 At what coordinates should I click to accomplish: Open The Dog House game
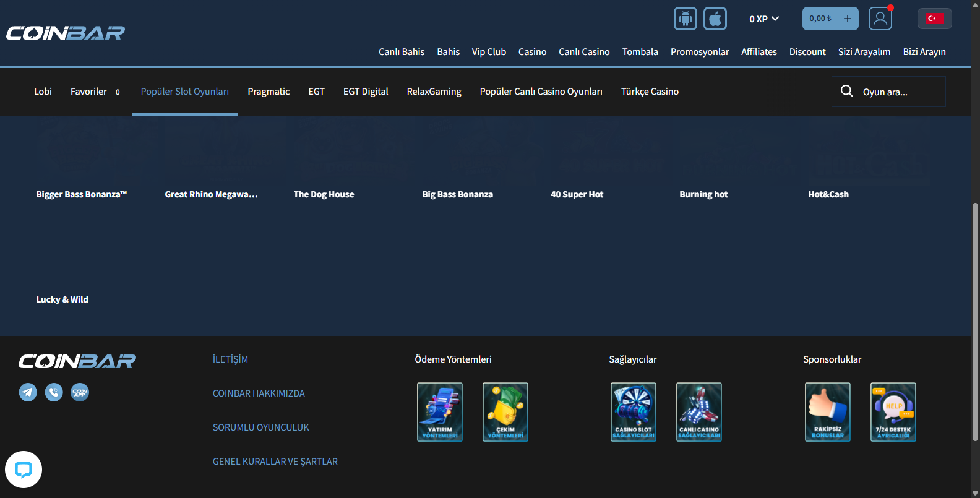[324, 194]
